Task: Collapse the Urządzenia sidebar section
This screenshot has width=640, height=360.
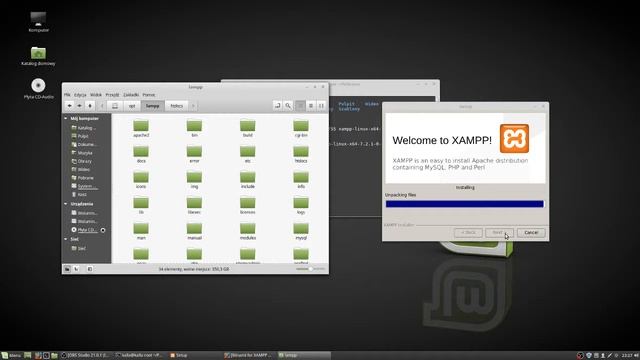Action: click(66, 204)
